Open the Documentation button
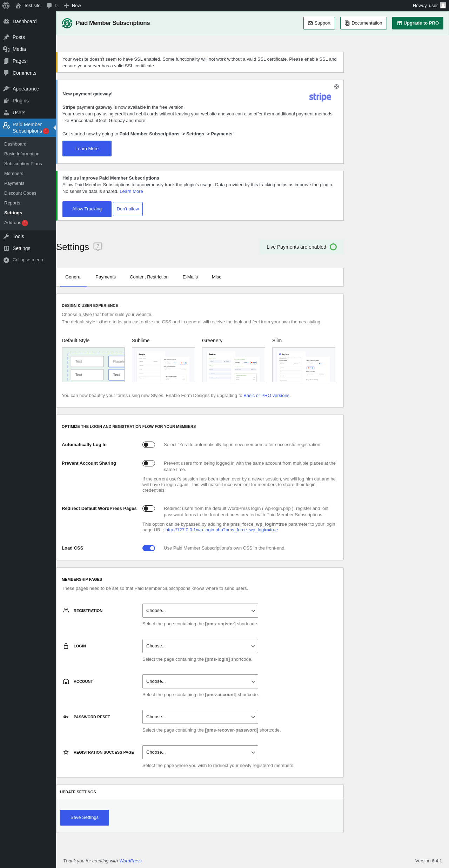This screenshot has width=449, height=868. pyautogui.click(x=363, y=23)
